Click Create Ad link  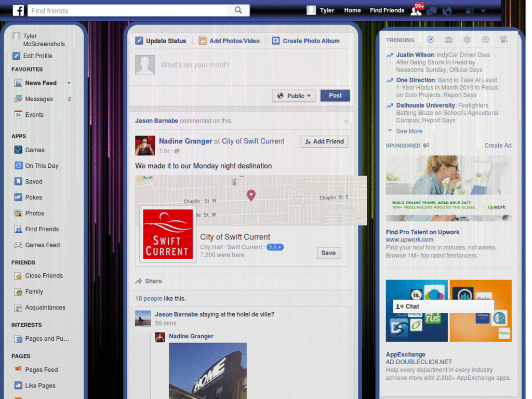pyautogui.click(x=498, y=145)
